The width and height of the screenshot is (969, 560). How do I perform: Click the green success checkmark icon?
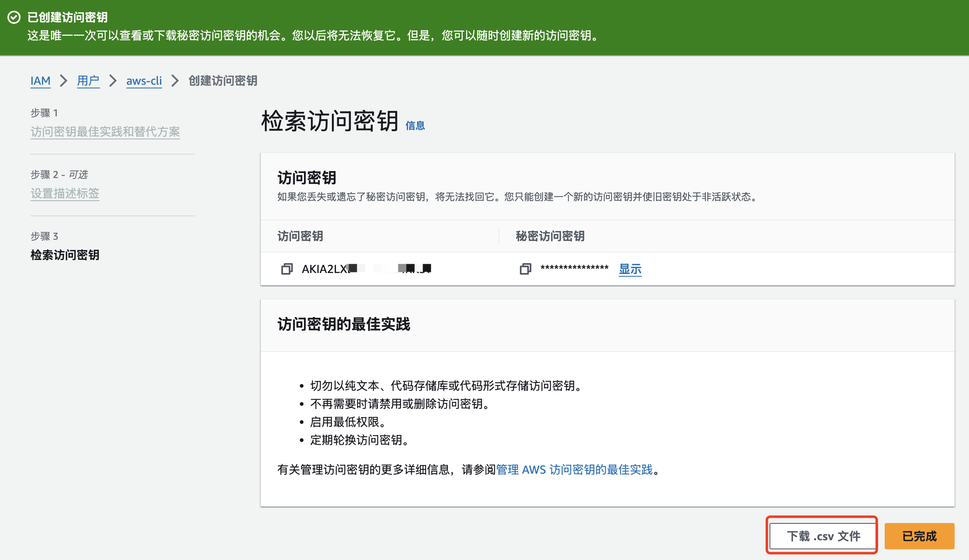14,17
